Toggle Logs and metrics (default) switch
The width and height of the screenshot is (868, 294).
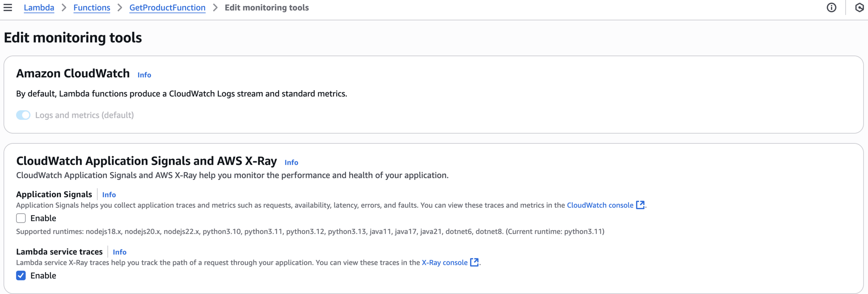pos(23,115)
